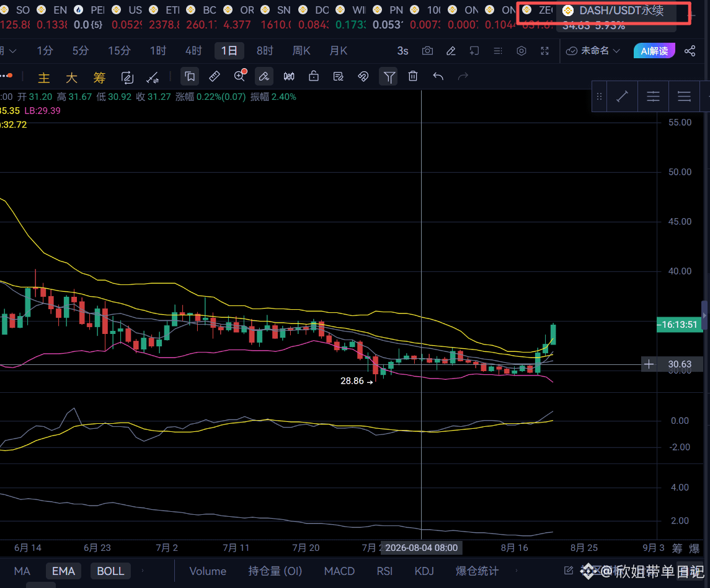Screen dimensions: 710x588
Task: Select the trend line drawing tool
Action: tap(622, 96)
